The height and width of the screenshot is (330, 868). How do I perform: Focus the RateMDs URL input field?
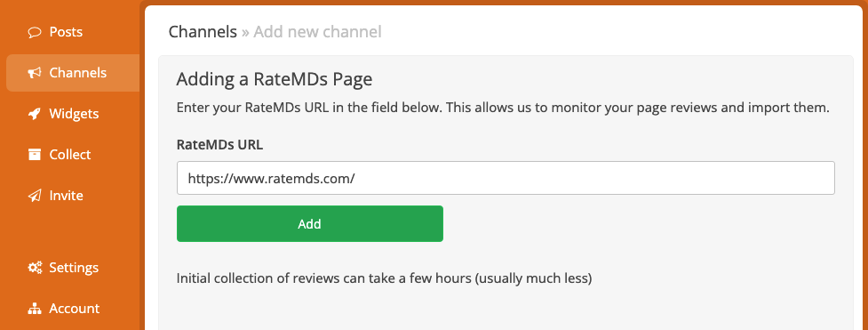coord(506,178)
